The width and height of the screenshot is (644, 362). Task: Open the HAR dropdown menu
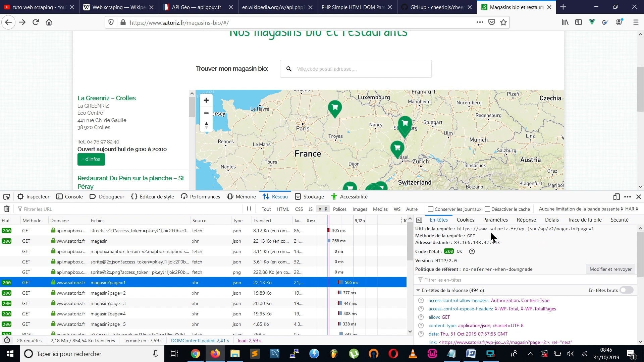coord(631,209)
